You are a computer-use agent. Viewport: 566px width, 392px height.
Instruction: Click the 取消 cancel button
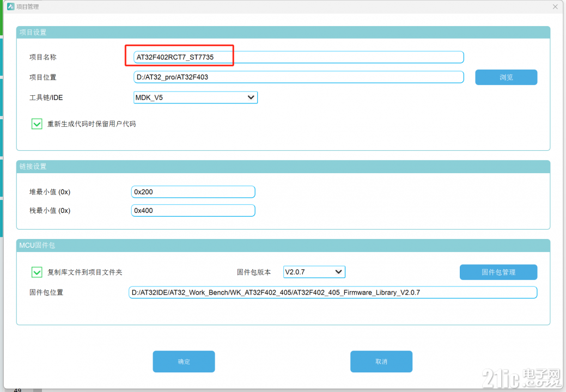[381, 362]
